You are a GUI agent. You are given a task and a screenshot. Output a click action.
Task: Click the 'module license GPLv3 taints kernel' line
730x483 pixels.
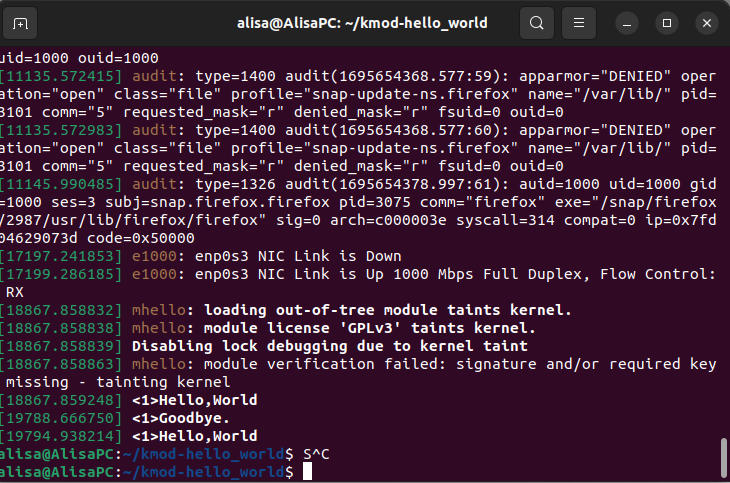(370, 328)
